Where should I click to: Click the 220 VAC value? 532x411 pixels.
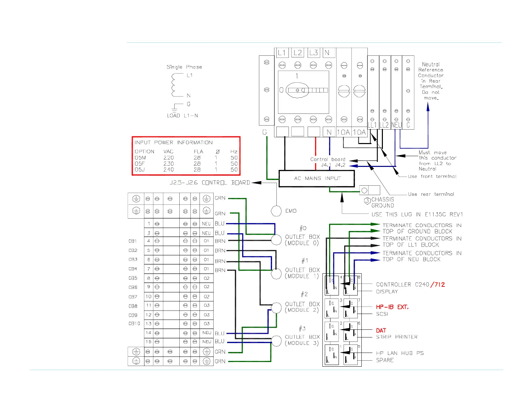[x=169, y=157]
